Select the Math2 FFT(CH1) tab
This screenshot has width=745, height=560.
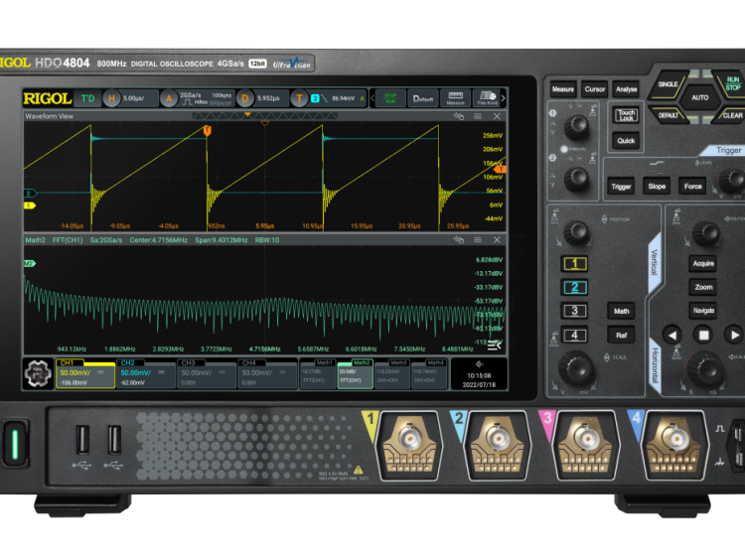[355, 373]
